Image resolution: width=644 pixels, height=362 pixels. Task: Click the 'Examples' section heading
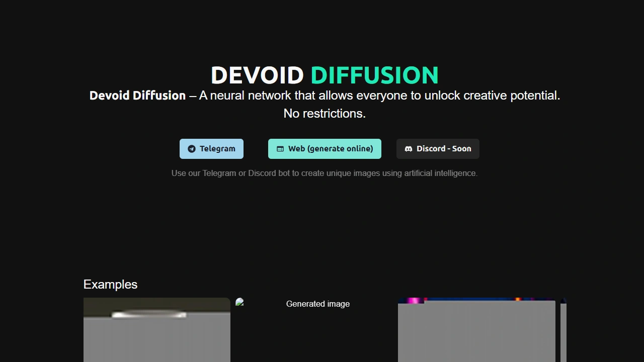click(110, 284)
